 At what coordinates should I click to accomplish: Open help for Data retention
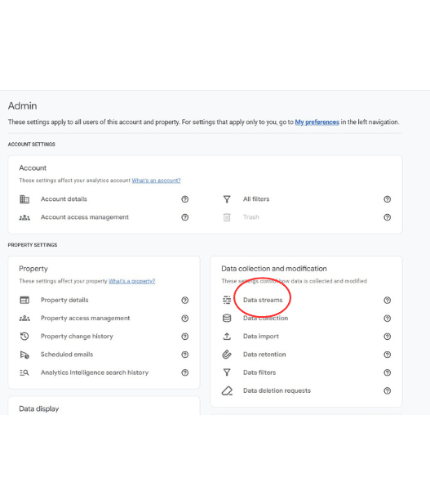coord(388,355)
